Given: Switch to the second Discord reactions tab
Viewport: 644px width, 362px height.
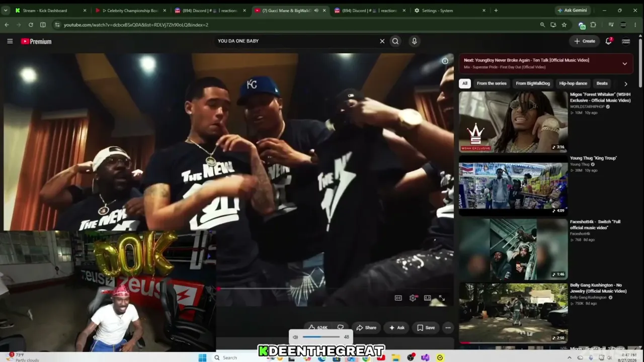Looking at the screenshot, I should [x=370, y=11].
